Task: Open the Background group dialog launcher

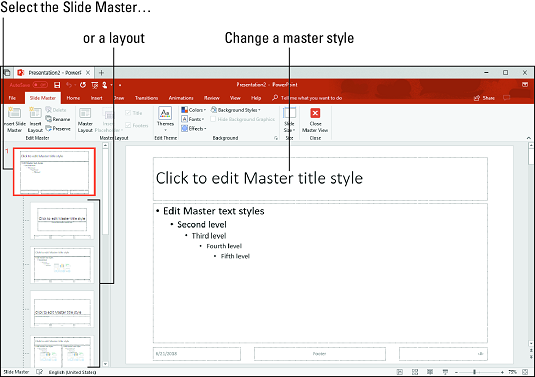Action: pos(276,138)
